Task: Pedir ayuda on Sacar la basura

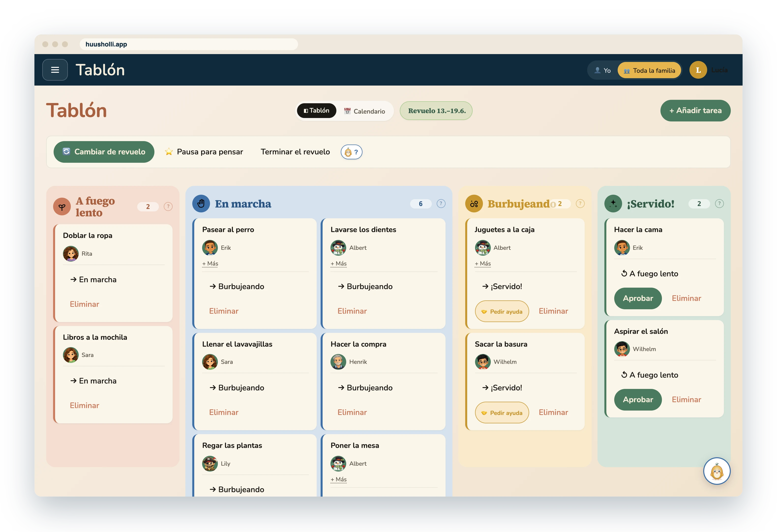Action: tap(502, 413)
